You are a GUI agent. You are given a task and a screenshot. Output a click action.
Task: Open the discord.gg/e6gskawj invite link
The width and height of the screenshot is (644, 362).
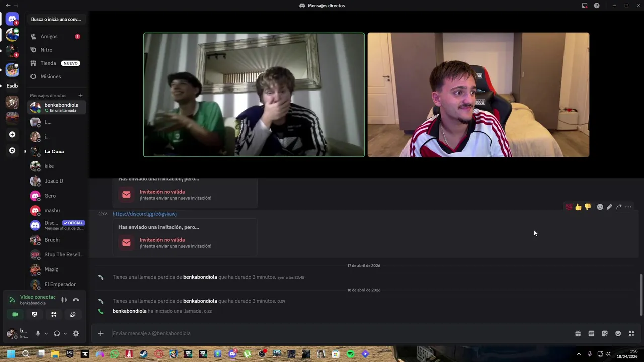tap(144, 214)
